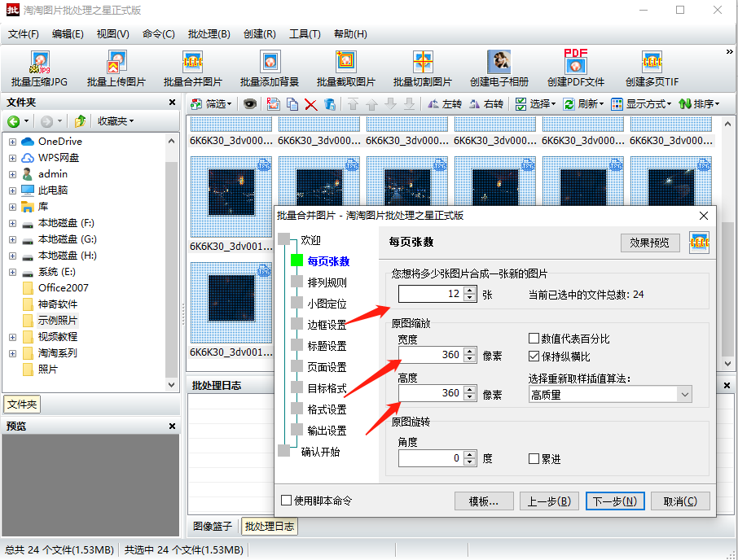Expand the main toolbar overflow chevron
The height and width of the screenshot is (560, 738).
click(x=730, y=52)
